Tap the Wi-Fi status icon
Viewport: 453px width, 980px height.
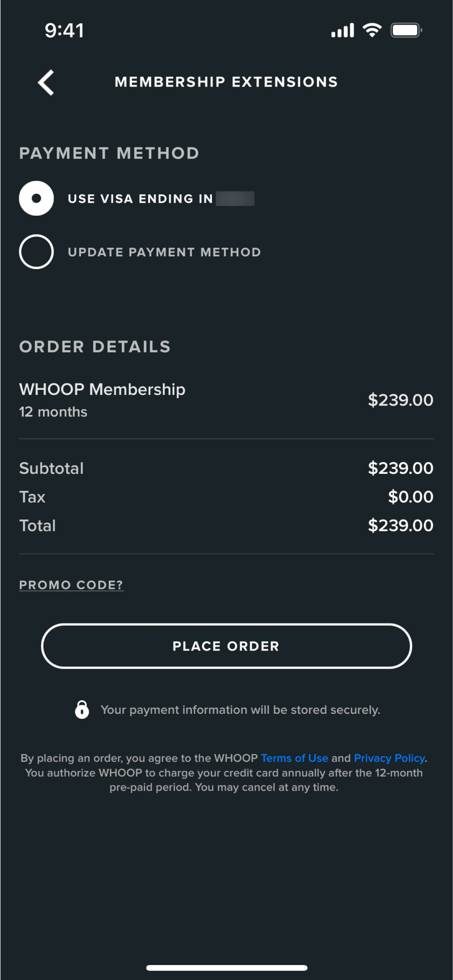[x=372, y=30]
